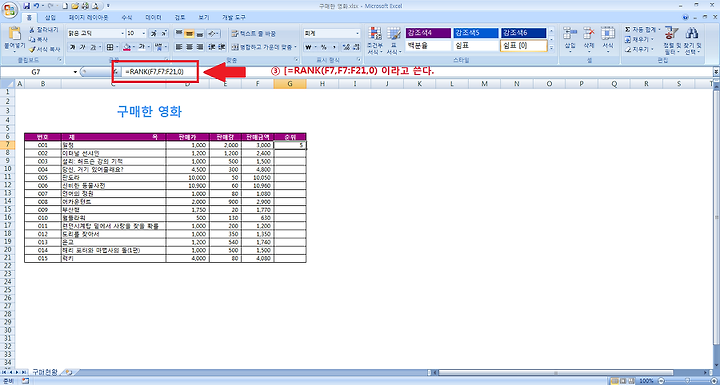Toggle bold formatting (가 bold)

[x=72, y=47]
